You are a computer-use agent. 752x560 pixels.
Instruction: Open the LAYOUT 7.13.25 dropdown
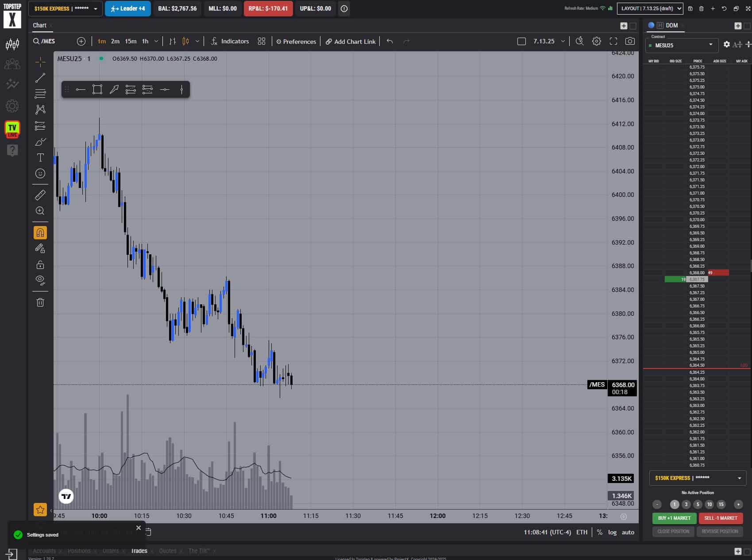650,8
